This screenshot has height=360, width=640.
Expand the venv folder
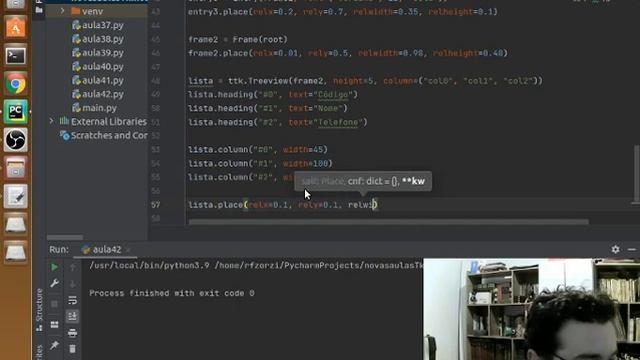(x=62, y=11)
